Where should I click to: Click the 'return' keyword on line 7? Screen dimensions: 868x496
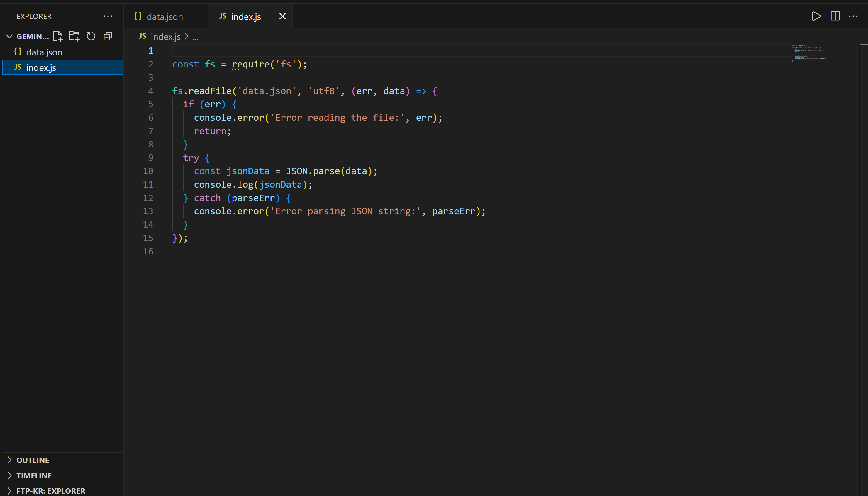point(210,131)
